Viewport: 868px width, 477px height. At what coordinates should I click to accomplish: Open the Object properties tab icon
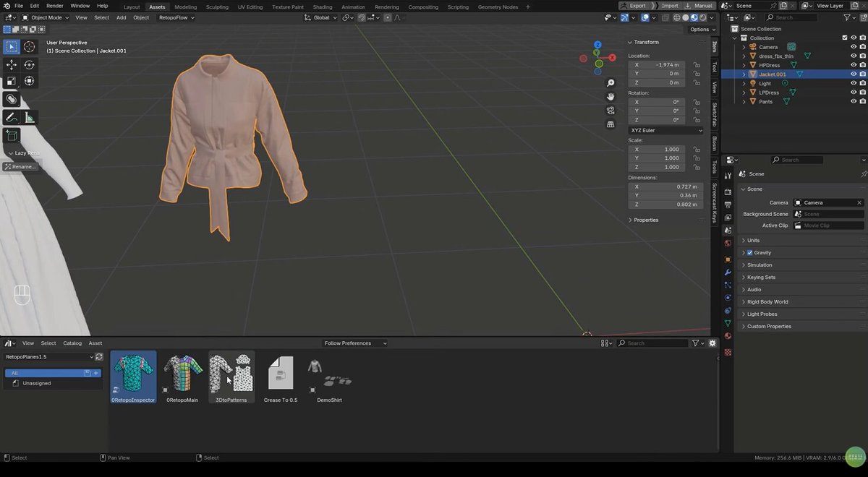click(x=728, y=259)
